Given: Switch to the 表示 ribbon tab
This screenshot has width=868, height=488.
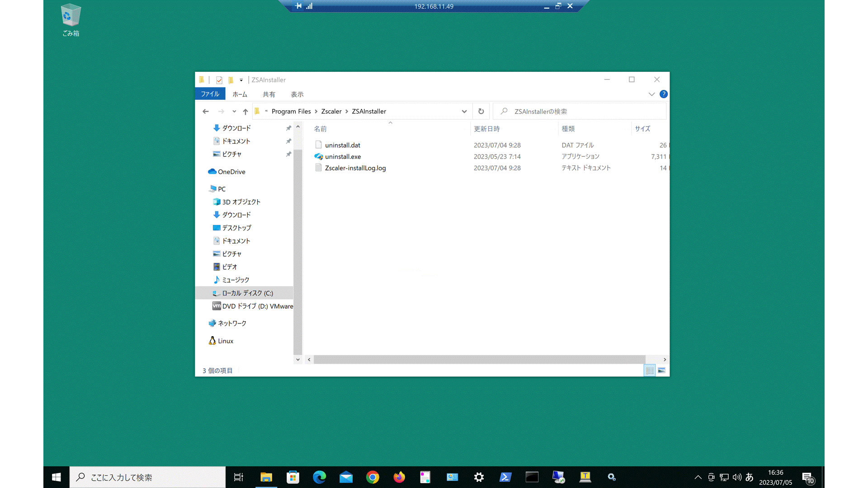Looking at the screenshot, I should (297, 94).
